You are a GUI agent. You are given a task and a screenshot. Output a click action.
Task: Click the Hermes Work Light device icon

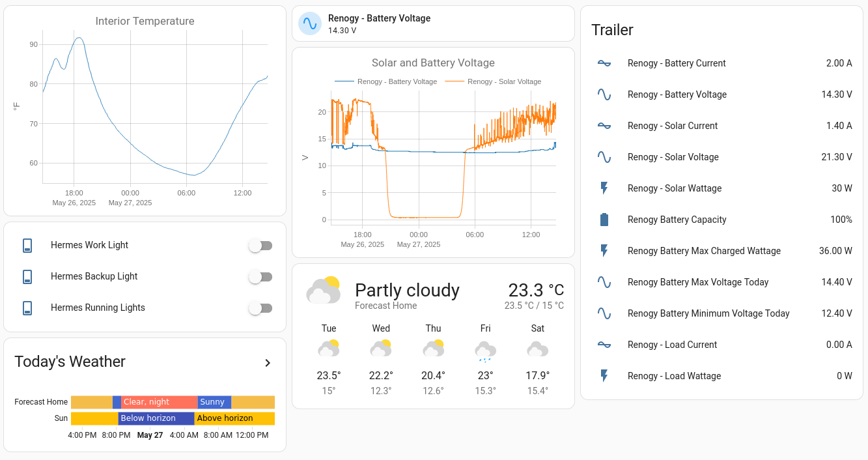coord(27,245)
